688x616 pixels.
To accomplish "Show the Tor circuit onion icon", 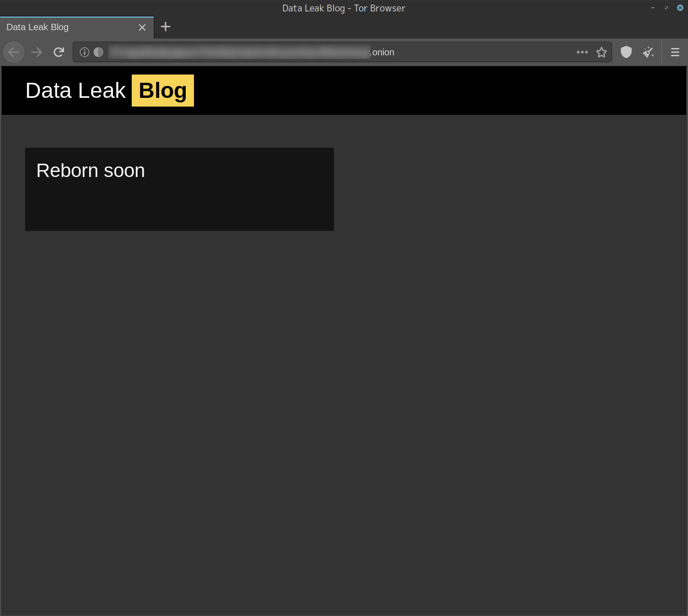I will pyautogui.click(x=98, y=52).
